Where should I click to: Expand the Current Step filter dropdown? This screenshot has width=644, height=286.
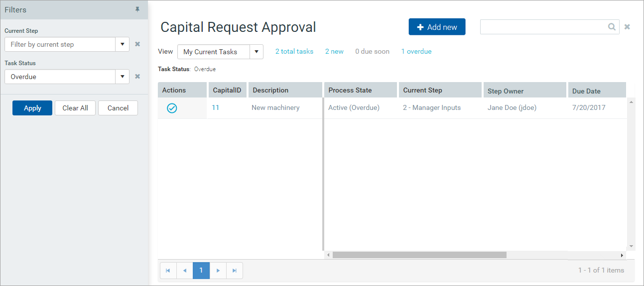point(122,44)
